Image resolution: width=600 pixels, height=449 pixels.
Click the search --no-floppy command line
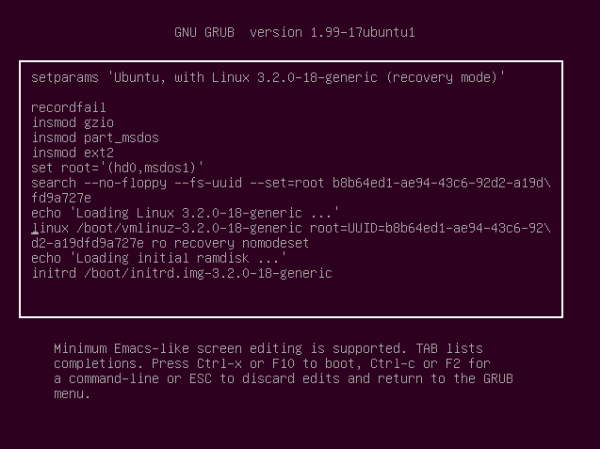(x=291, y=183)
